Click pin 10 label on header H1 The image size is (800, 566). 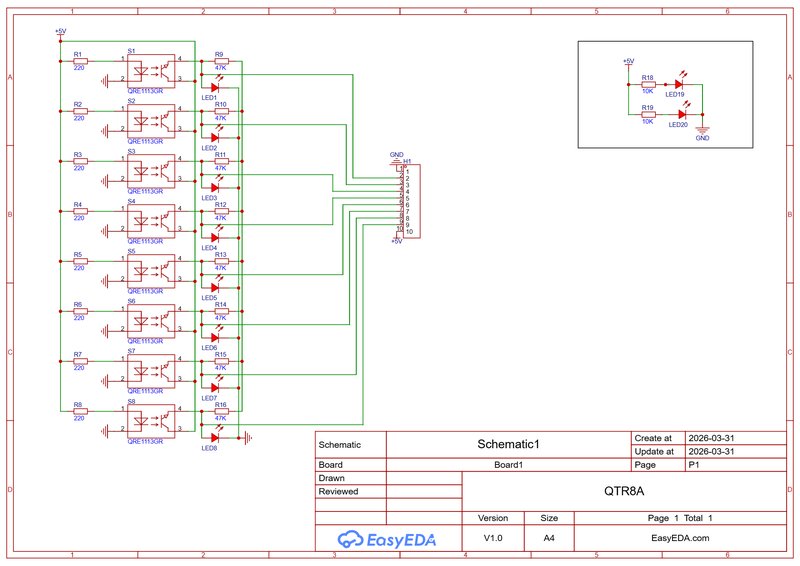[x=409, y=232]
